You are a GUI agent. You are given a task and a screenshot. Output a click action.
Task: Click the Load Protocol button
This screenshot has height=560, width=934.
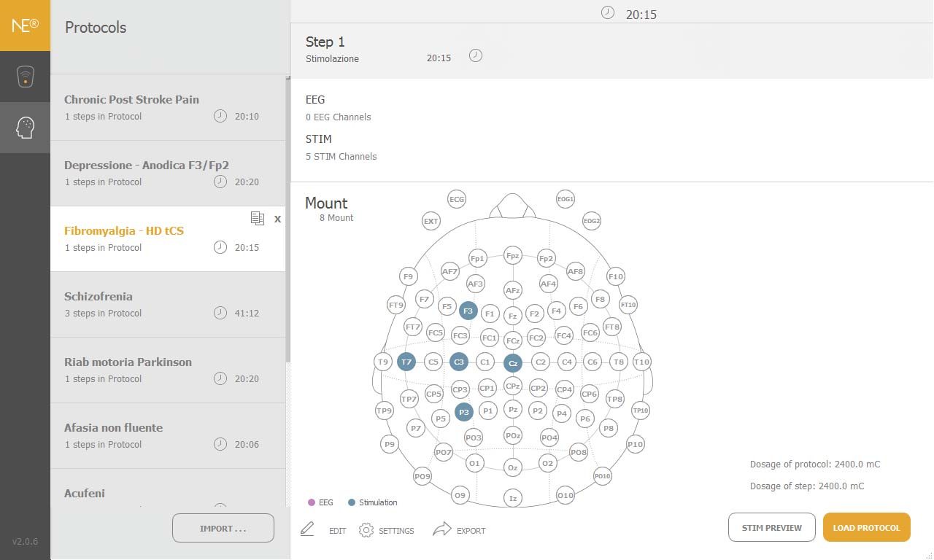point(866,527)
